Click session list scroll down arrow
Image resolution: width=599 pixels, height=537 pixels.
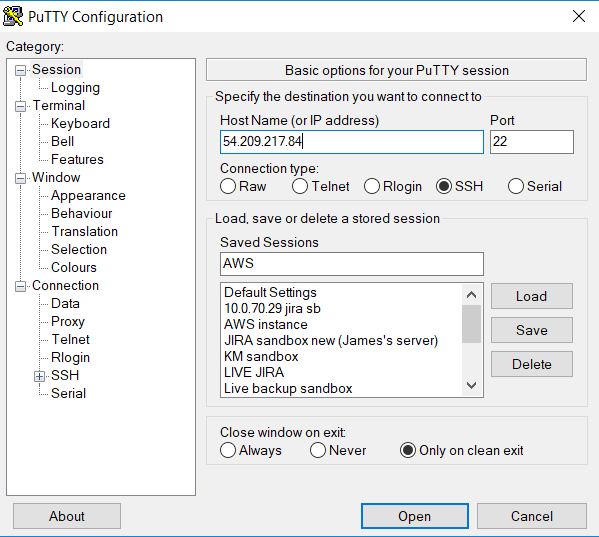471,385
